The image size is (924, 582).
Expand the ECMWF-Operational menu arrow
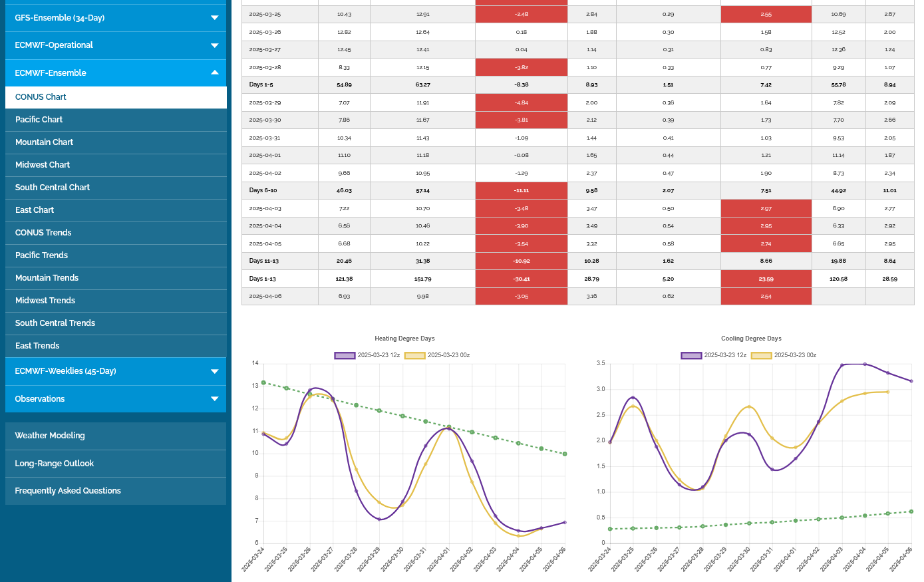[214, 45]
